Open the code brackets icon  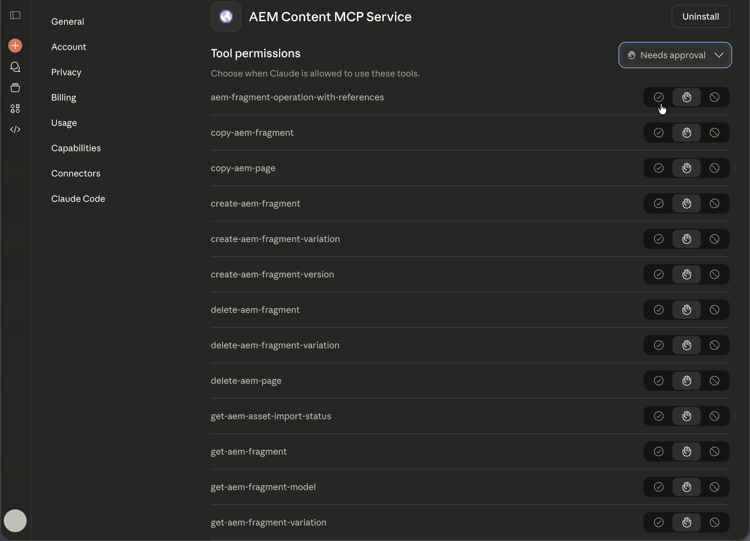15,130
